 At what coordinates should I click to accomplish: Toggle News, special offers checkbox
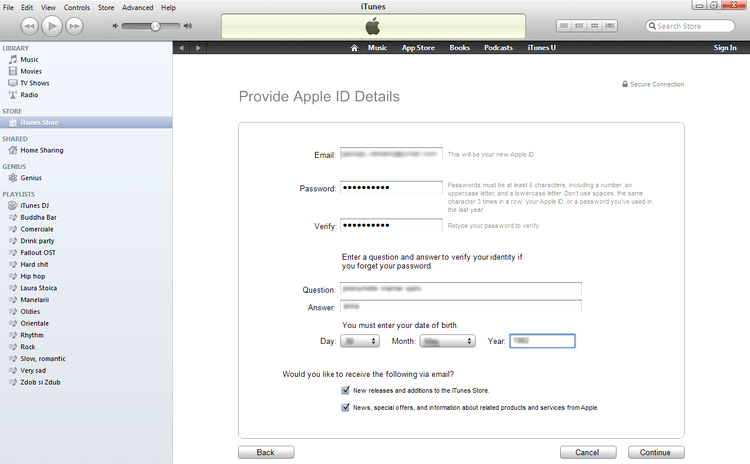345,408
